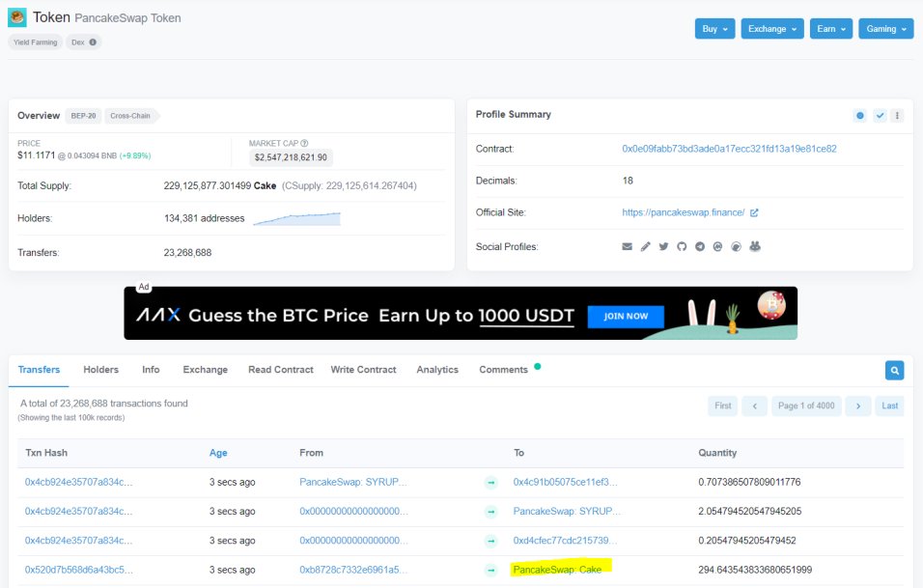Viewport: 923px width, 588px height.
Task: Click the checkmark icon in Profile Summary
Action: click(x=880, y=115)
